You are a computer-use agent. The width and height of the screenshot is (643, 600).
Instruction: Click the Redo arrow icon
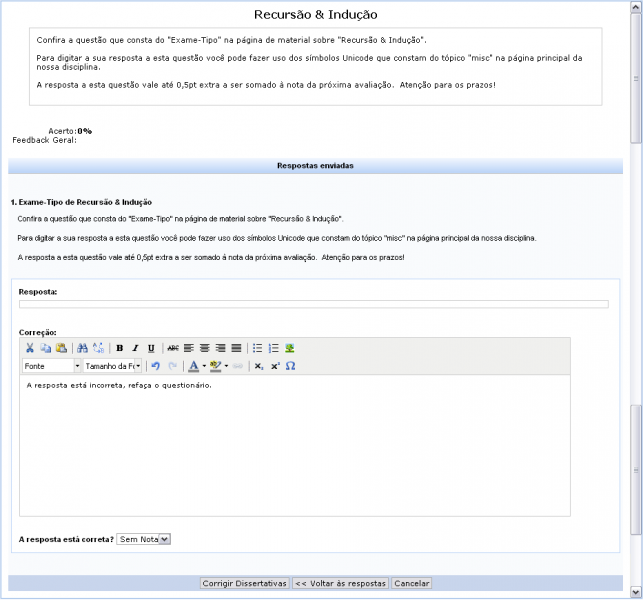click(172, 366)
